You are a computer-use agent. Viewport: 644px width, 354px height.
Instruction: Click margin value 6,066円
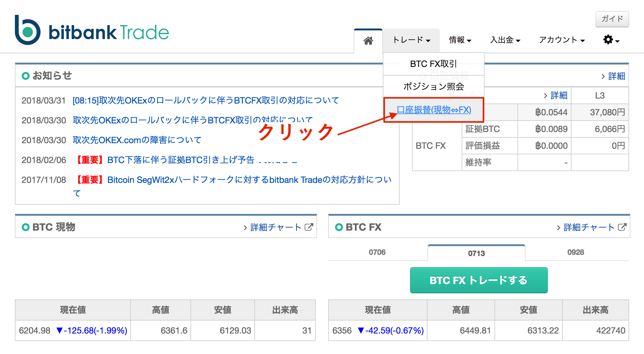[610, 129]
